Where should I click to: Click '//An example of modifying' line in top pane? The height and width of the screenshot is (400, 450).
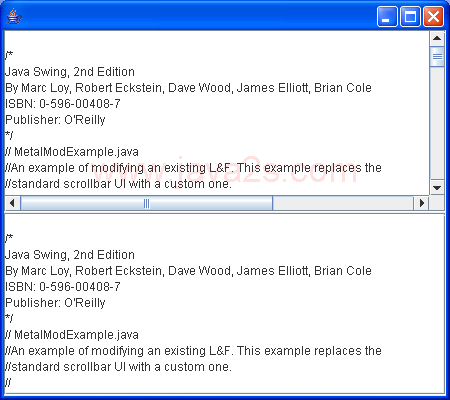[x=193, y=168]
